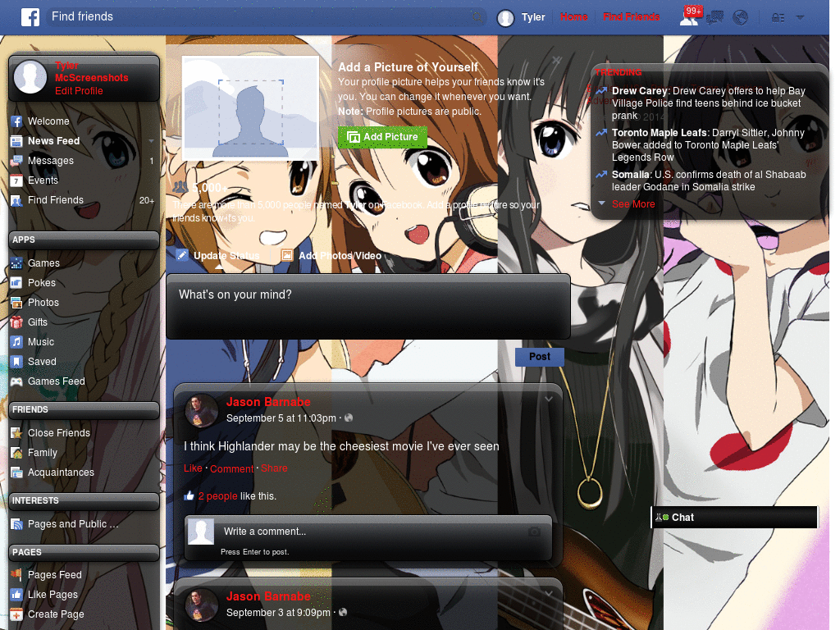The image size is (840, 630).
Task: Click the Music note icon
Action: 16,342
